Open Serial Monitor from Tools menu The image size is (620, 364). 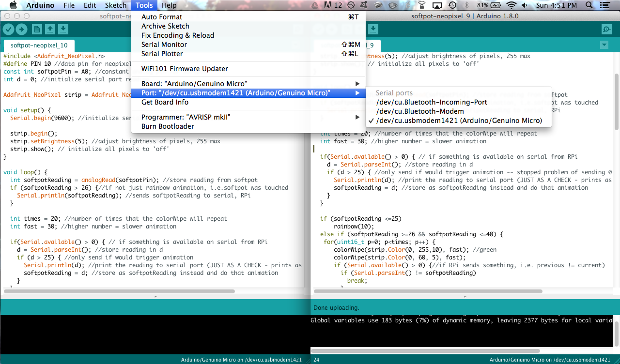pos(248,45)
